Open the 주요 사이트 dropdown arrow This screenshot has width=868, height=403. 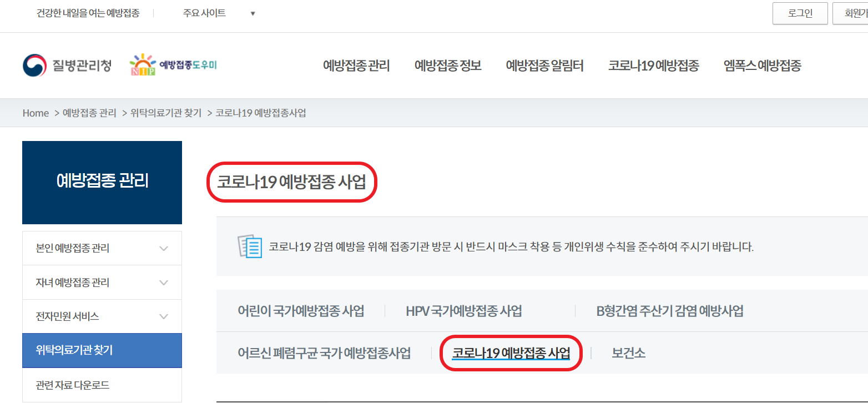pos(253,13)
